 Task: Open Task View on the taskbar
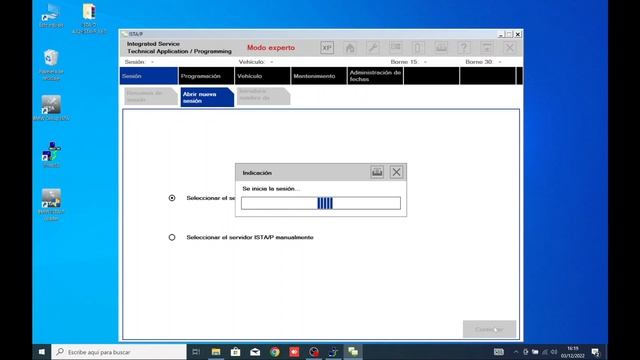196,352
